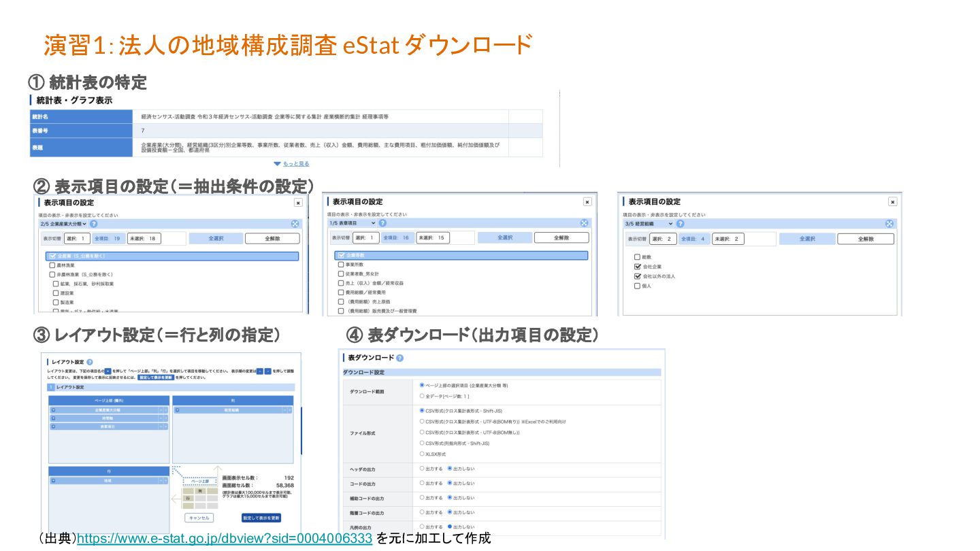The image size is (980, 551).
Task: Click the 表番号 value 7
Action: click(x=143, y=131)
